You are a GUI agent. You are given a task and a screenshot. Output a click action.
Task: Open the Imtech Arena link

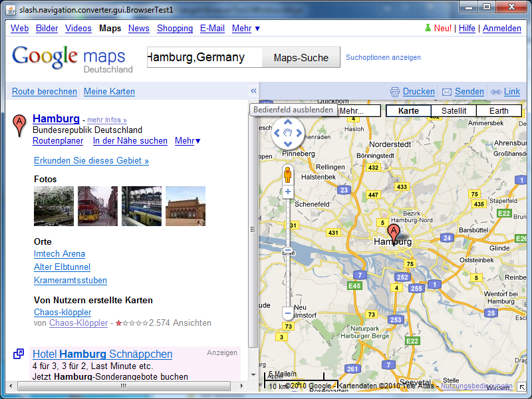tap(59, 254)
